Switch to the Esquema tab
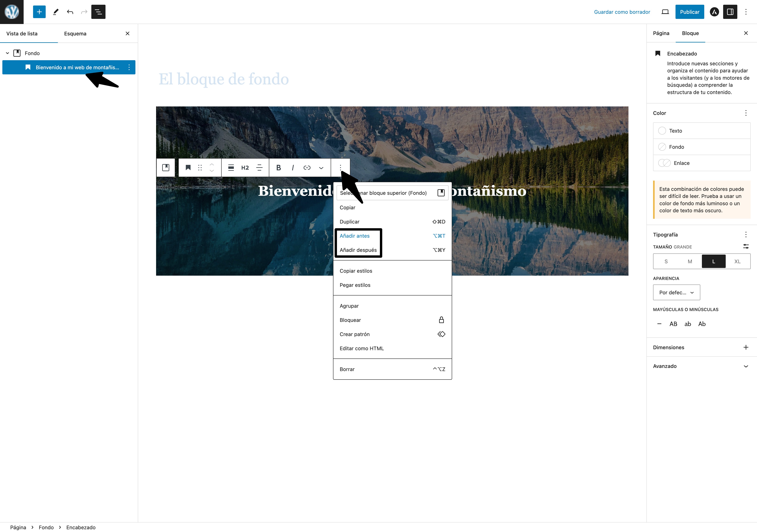757x532 pixels. (75, 34)
